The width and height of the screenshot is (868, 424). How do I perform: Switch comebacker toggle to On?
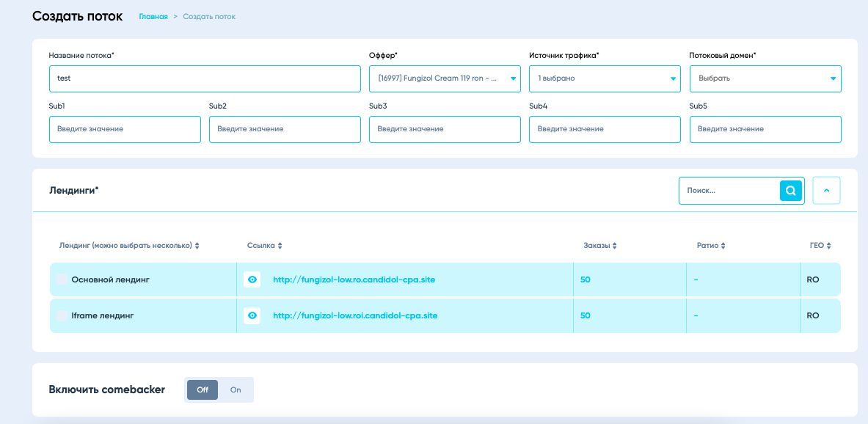click(236, 390)
